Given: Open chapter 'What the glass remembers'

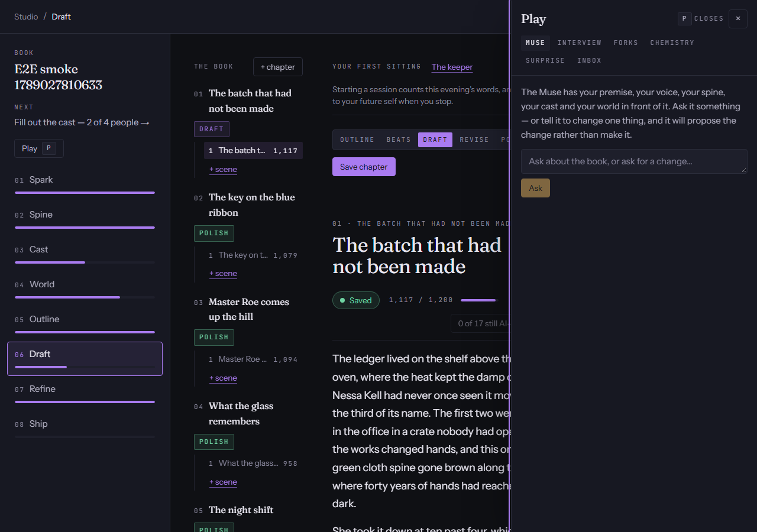Looking at the screenshot, I should [x=241, y=414].
